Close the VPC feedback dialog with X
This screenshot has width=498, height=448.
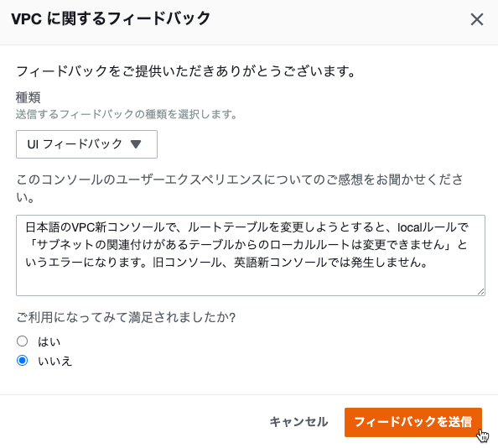(x=477, y=19)
